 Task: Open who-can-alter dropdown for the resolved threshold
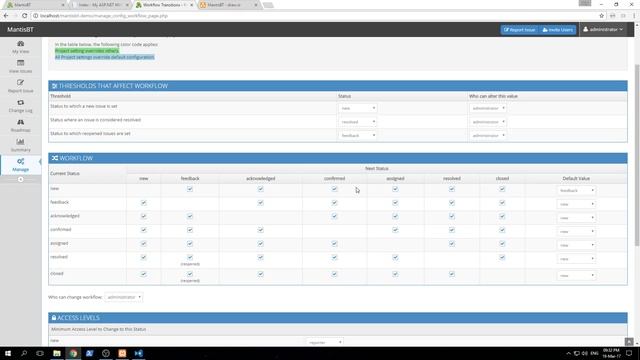click(x=488, y=122)
